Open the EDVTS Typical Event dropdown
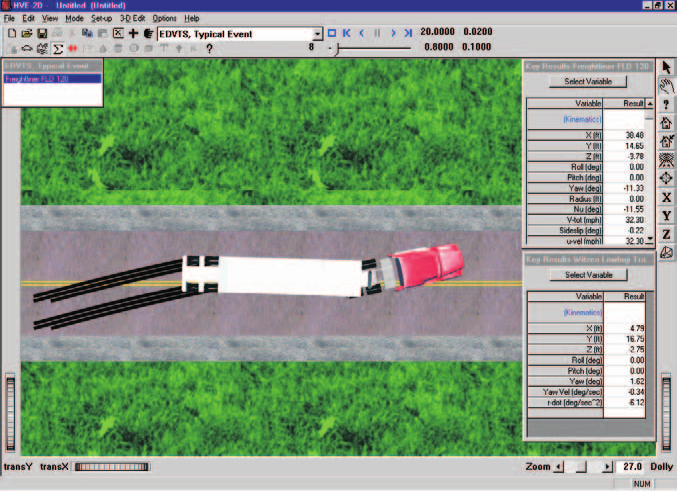Image resolution: width=677 pixels, height=491 pixels. (x=317, y=34)
